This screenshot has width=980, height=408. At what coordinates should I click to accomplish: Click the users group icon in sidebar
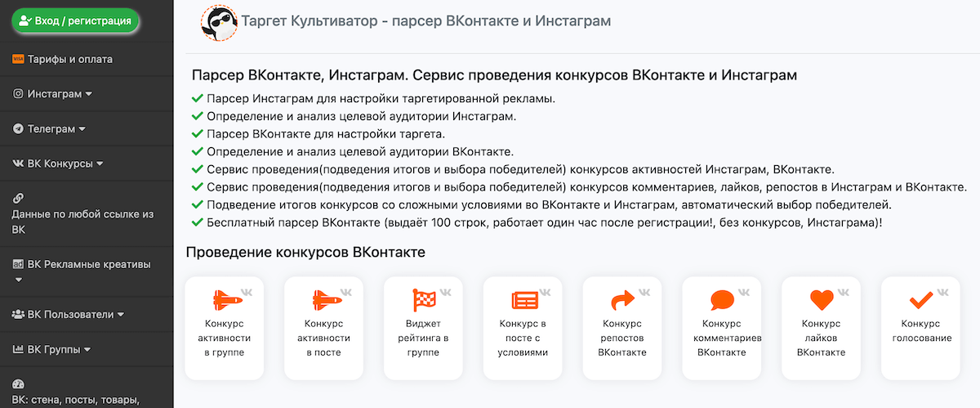[x=18, y=314]
